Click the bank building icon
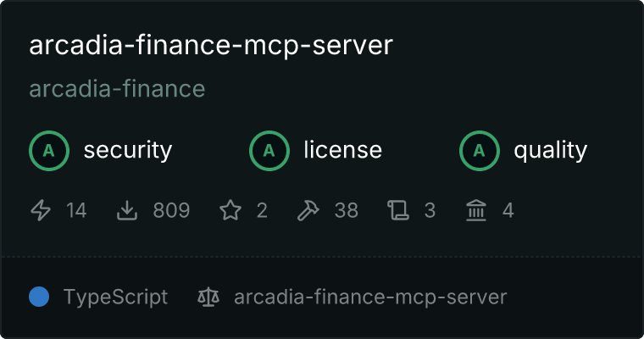This screenshot has width=644, height=339. click(476, 210)
